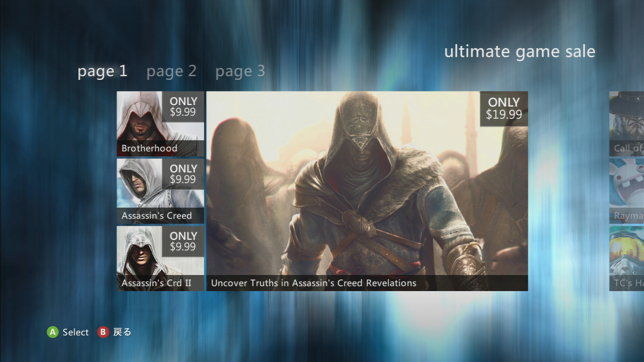Screen dimensions: 644x362
Task: Click the red B button icon
Action: tap(103, 332)
